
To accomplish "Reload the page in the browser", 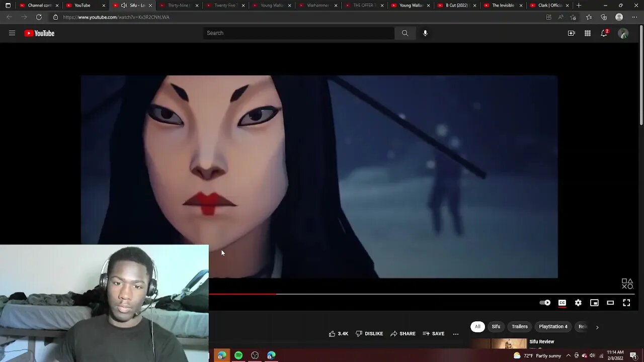I will click(x=39, y=17).
